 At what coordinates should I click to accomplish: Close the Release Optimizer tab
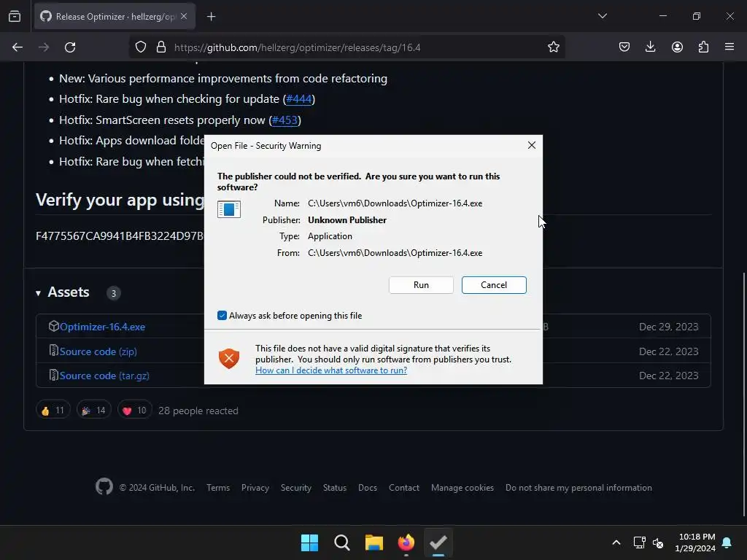coord(184,17)
